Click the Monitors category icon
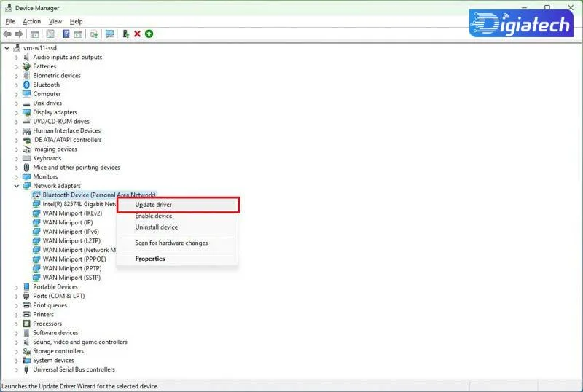 26,176
